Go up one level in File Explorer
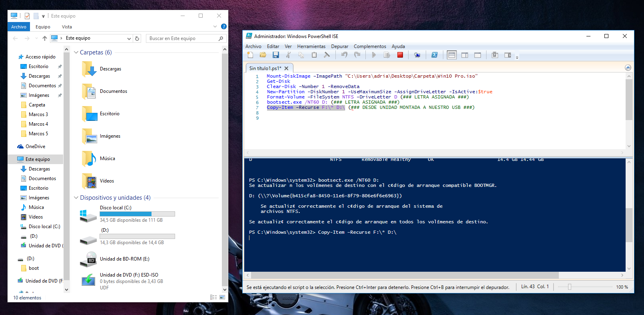This screenshot has height=315, width=644. [x=45, y=38]
